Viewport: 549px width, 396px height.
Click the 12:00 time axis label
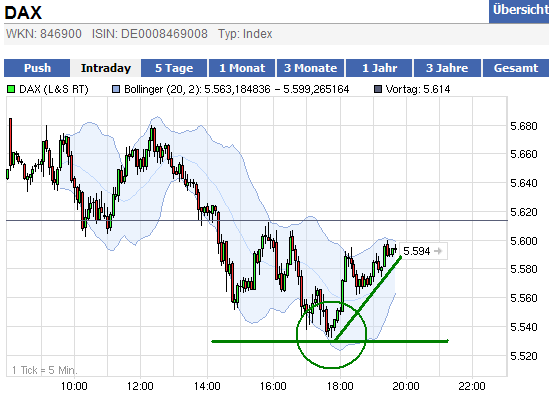coord(140,386)
